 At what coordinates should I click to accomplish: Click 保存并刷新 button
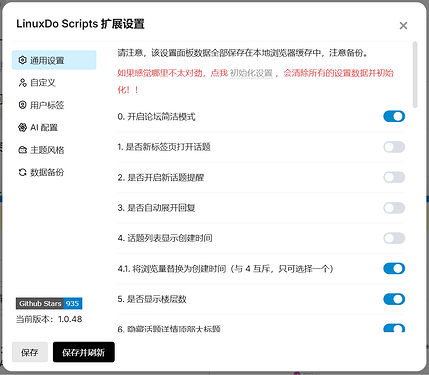pos(84,352)
